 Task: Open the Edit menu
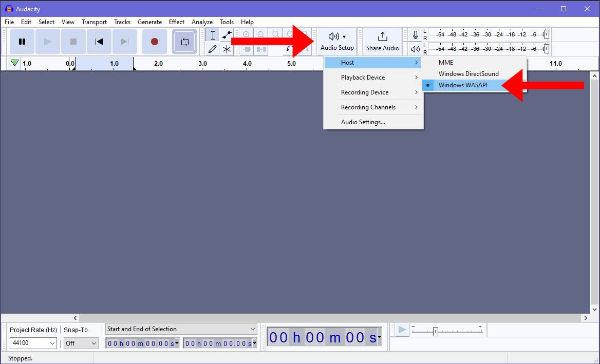(x=26, y=22)
